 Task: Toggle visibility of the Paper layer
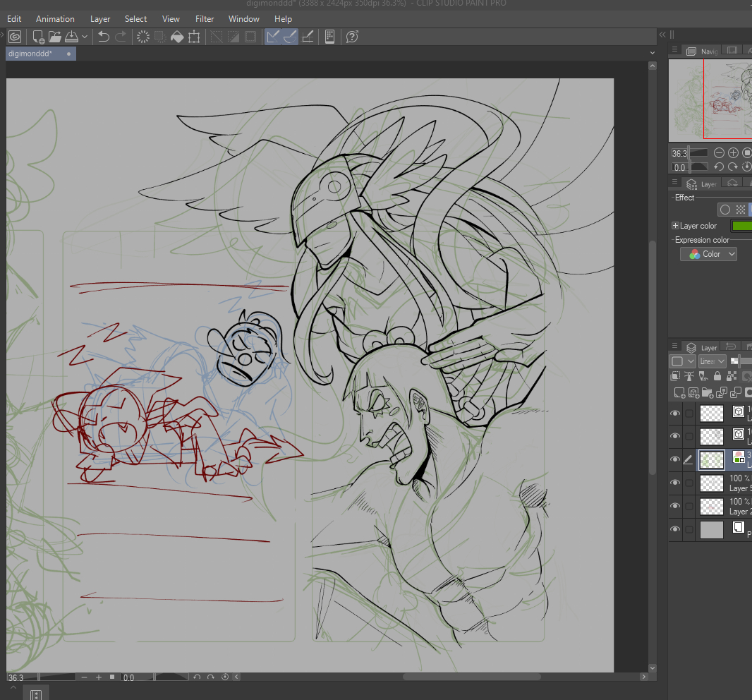pos(675,529)
